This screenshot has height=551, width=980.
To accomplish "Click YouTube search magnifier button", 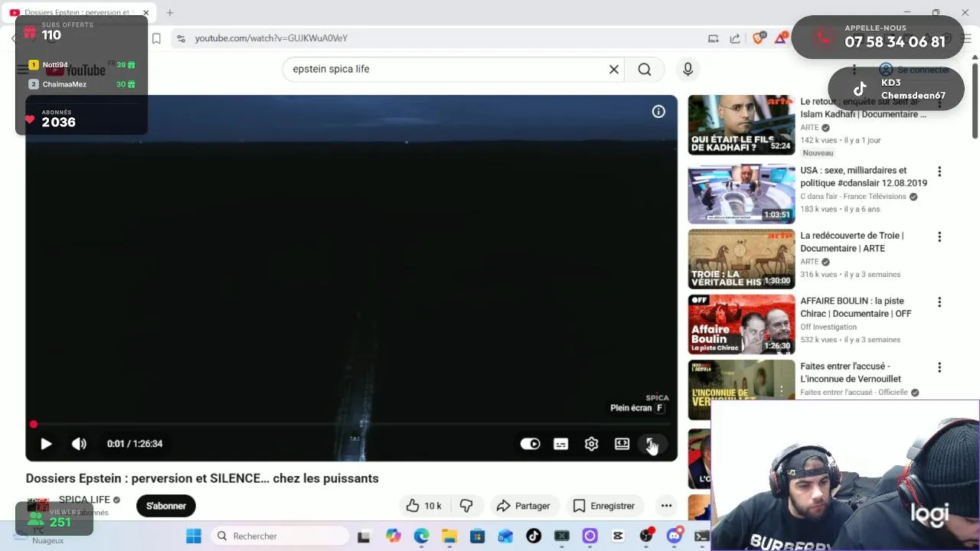I will (x=645, y=69).
